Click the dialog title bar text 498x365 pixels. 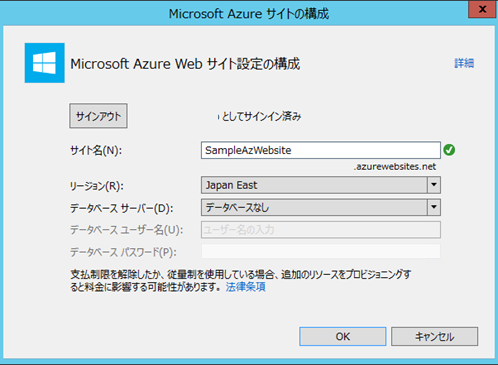249,14
